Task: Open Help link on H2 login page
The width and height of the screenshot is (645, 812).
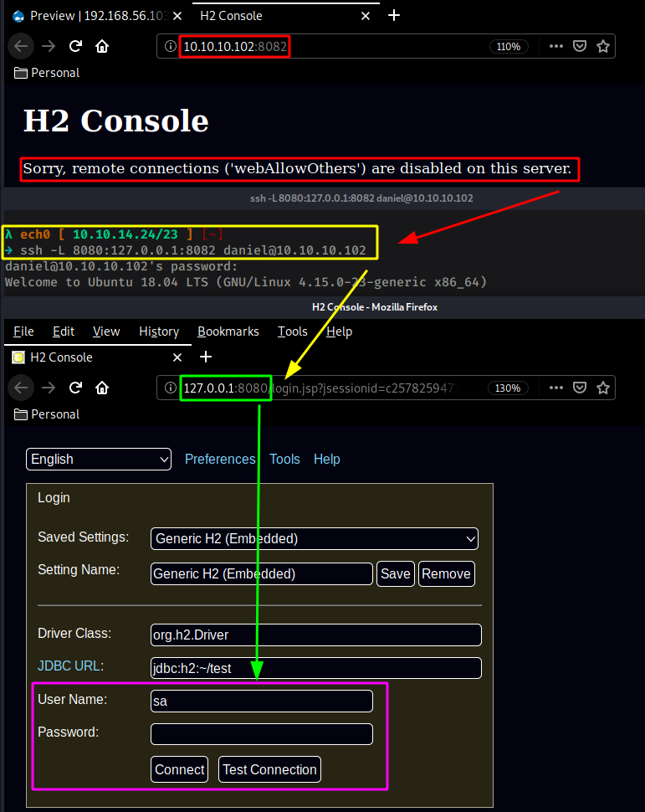Action: 326,460
